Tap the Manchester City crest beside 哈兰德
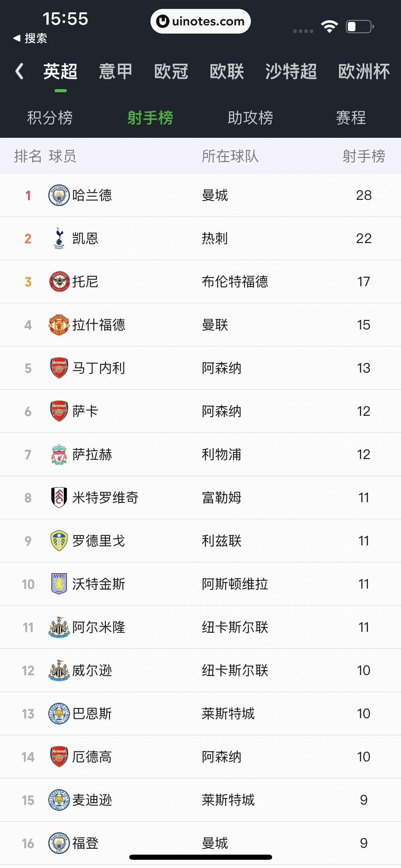The height and width of the screenshot is (868, 401). click(59, 195)
